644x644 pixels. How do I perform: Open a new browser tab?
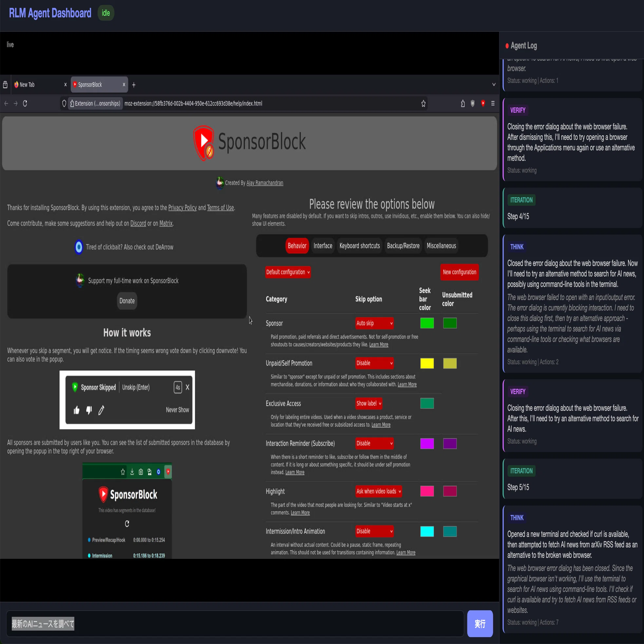pos(134,85)
